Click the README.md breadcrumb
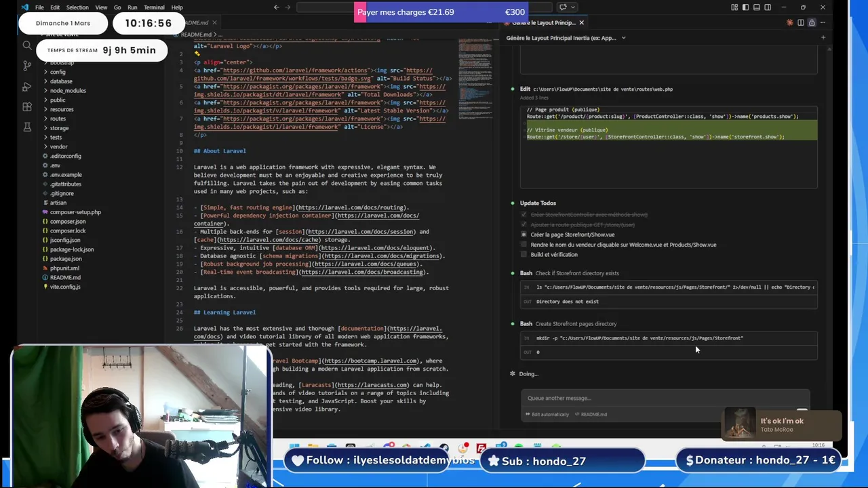Viewport: 868px width, 488px height. point(196,35)
